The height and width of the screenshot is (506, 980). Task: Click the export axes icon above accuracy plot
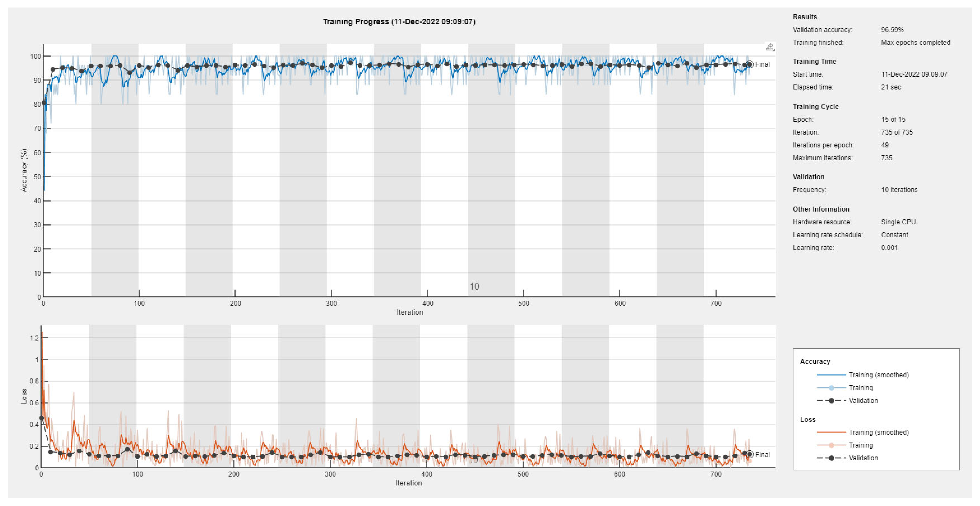click(770, 47)
